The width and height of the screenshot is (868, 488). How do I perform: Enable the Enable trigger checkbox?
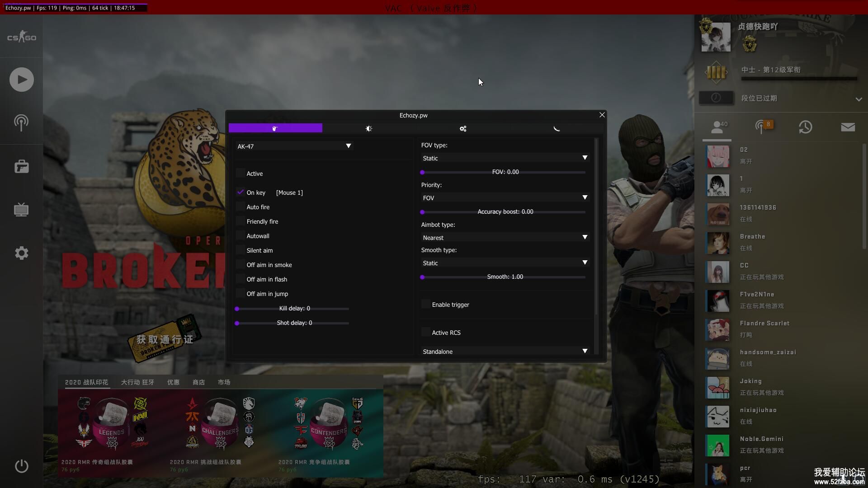425,304
